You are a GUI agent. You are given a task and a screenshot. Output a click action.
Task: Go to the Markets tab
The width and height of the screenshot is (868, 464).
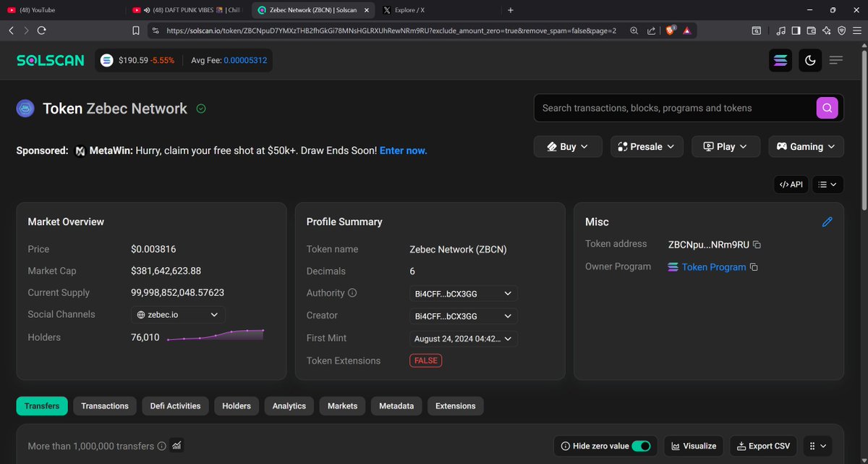coord(343,406)
